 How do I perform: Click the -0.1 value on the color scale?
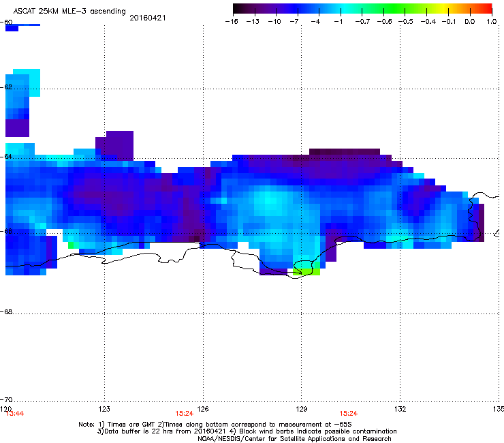450,22
